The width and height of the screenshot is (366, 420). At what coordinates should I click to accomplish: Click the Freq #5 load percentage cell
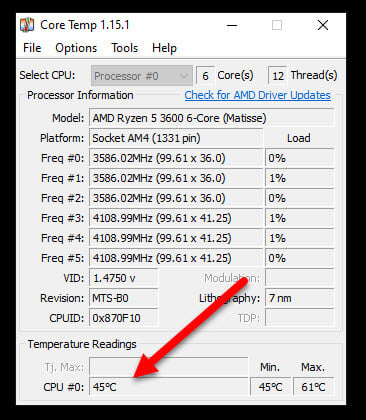point(299,258)
